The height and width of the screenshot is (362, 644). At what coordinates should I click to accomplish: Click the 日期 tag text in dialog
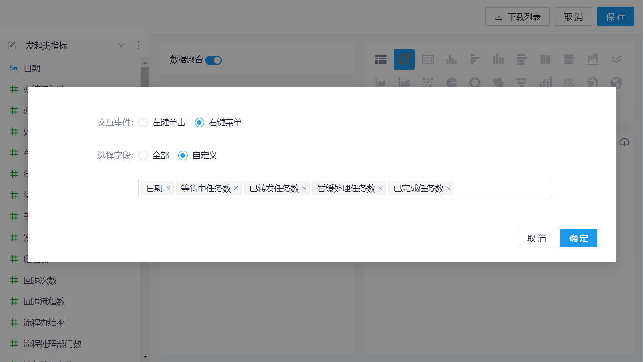pos(154,189)
